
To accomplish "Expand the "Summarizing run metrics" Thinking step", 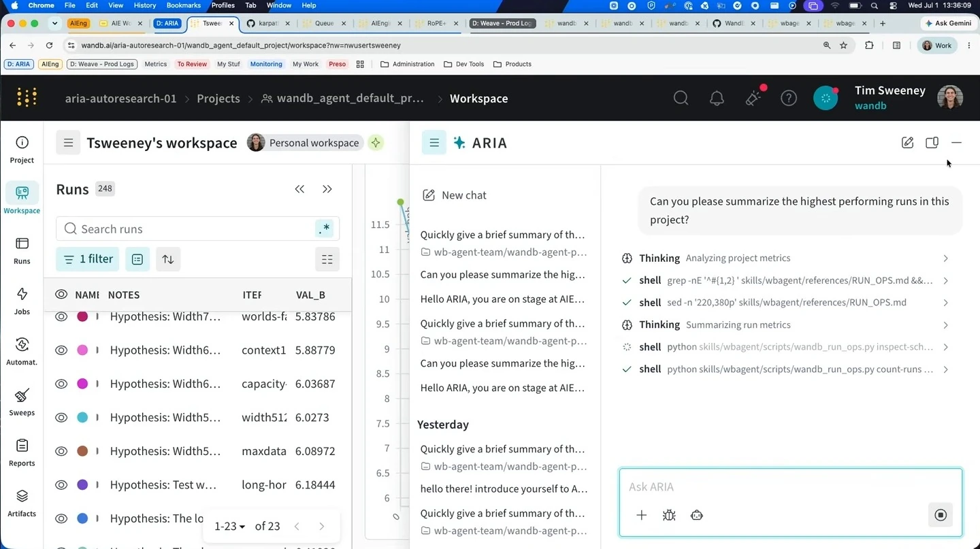I will [x=788, y=325].
